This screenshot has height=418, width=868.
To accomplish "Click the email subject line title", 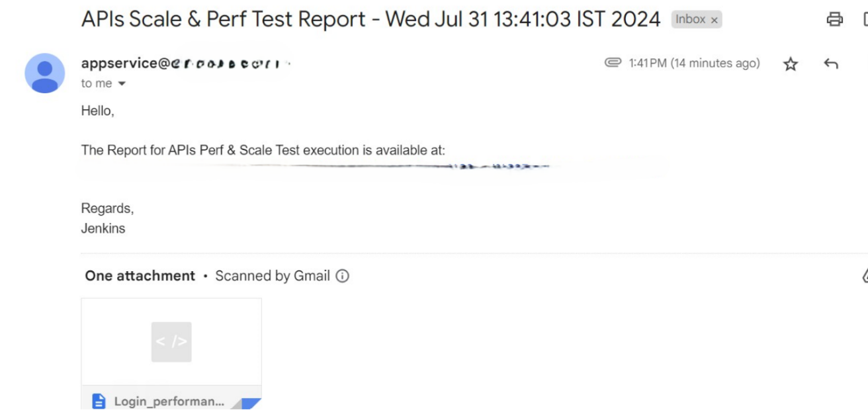I will pyautogui.click(x=370, y=19).
